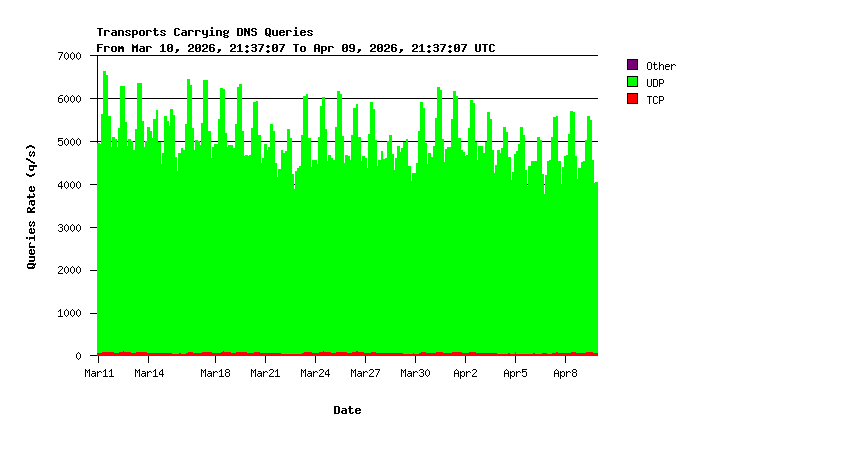The height and width of the screenshot is (450, 850).
Task: Click the Apr2 date label
Action: (465, 373)
